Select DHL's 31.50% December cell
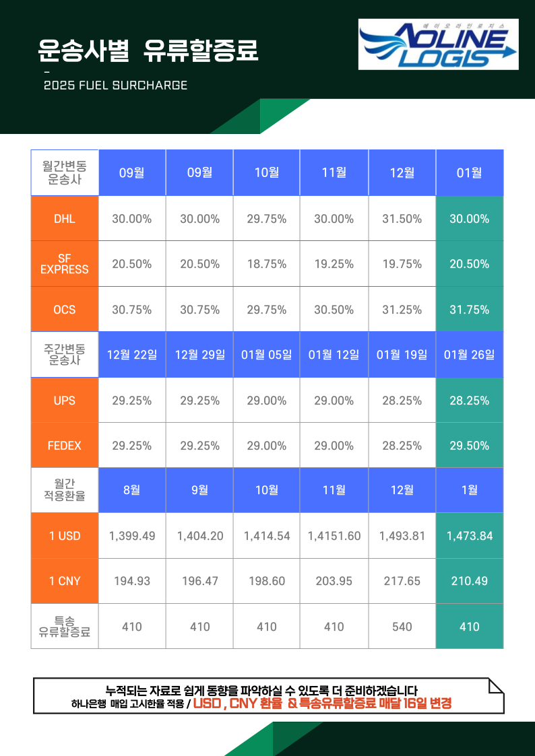The width and height of the screenshot is (535, 756). click(402, 219)
